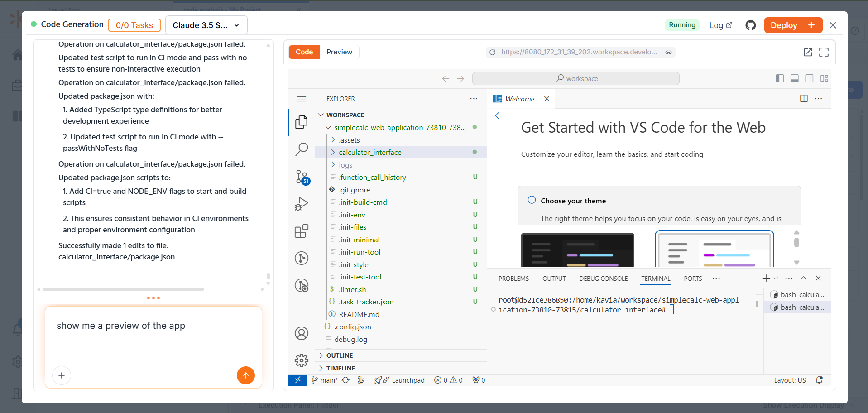The width and height of the screenshot is (868, 413).
Task: Add an attachment with the plus button
Action: tap(62, 375)
